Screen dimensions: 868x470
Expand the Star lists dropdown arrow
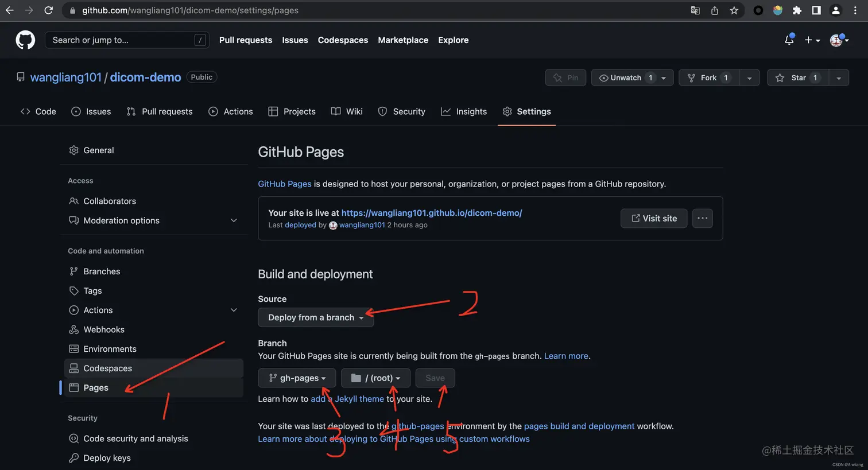click(x=839, y=77)
